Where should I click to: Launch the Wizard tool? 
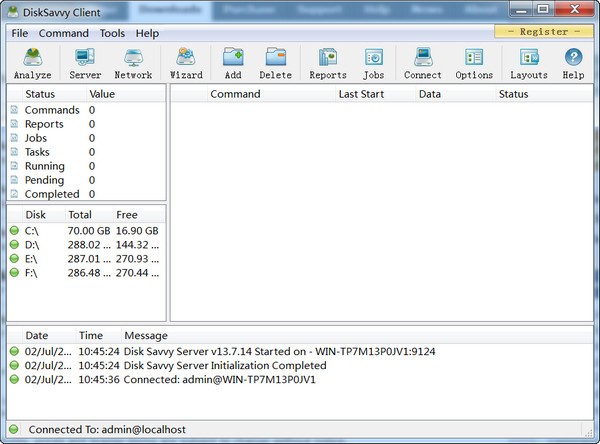coord(186,63)
